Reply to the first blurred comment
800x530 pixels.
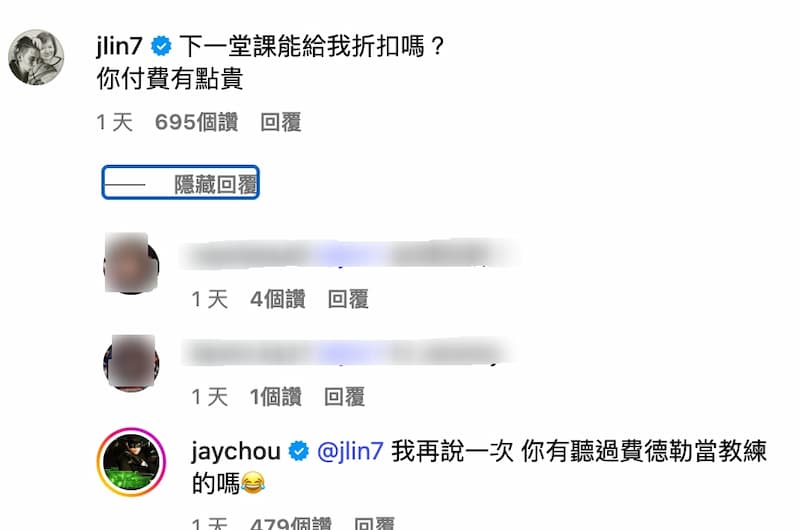tap(348, 299)
